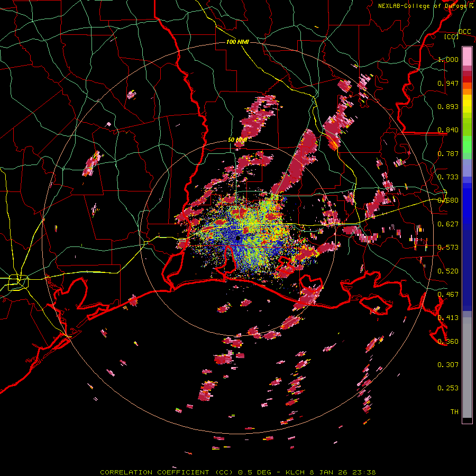
Task: Click the 0.893 color scale value
Action: click(448, 106)
